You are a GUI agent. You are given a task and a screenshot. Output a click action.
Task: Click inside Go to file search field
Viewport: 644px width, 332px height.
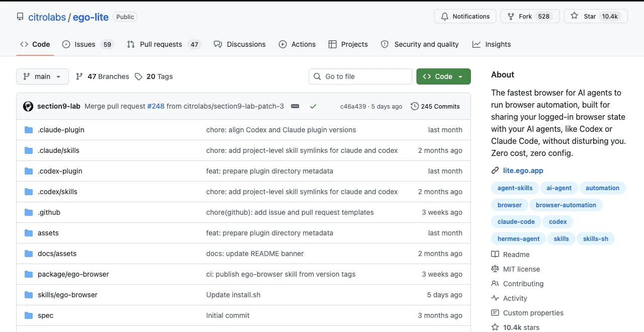pyautogui.click(x=360, y=76)
